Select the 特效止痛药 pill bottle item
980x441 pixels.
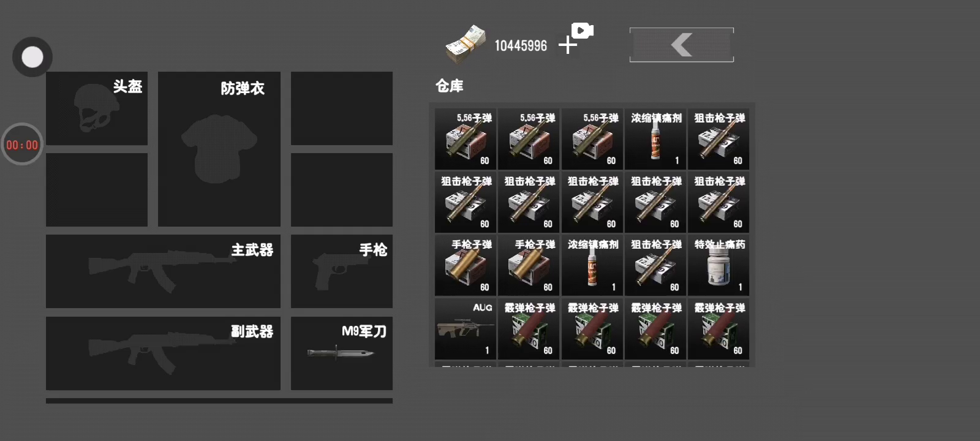(x=718, y=266)
